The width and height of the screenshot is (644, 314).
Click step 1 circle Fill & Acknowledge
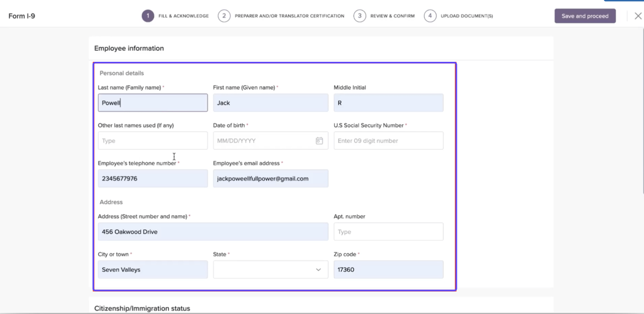point(148,16)
